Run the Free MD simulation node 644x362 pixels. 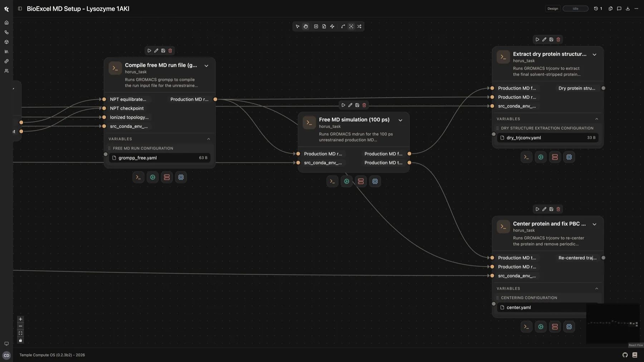(x=343, y=105)
